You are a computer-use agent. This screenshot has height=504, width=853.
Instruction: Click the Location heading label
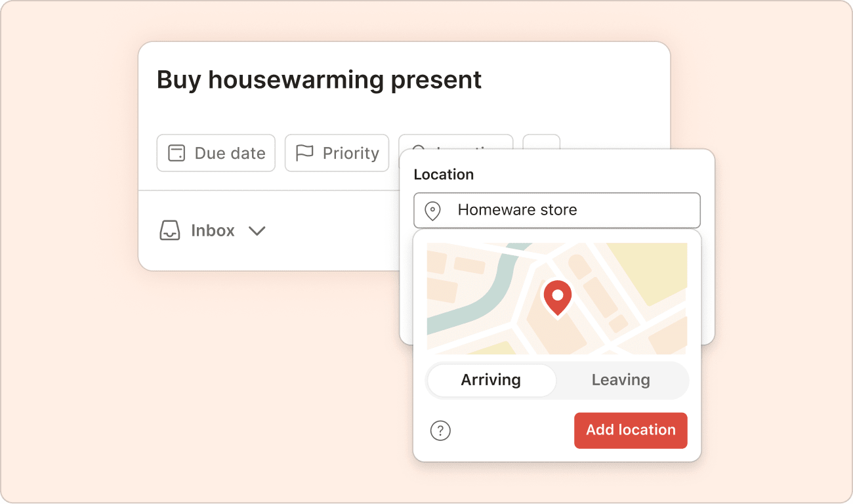(x=444, y=175)
